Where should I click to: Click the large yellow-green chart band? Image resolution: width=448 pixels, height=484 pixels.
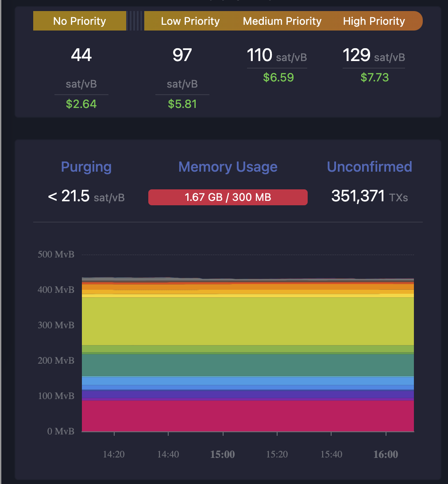click(248, 321)
